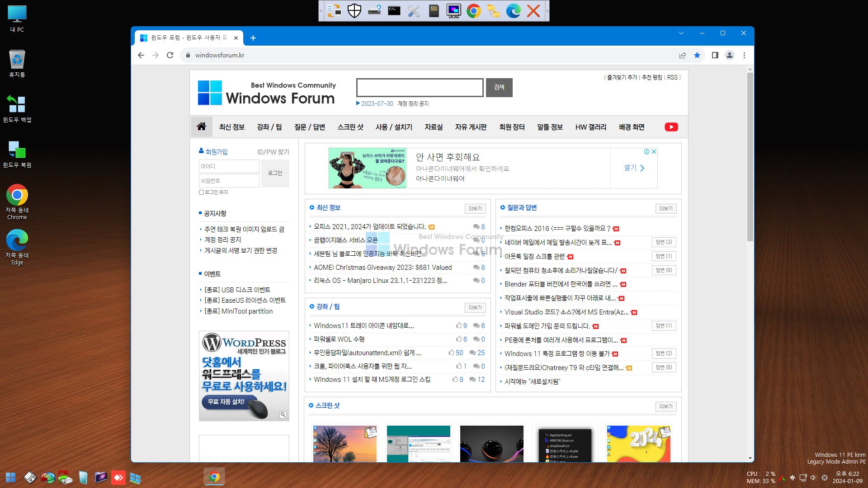Click the page vertical scrollbar
The width and height of the screenshot is (868, 488).
tap(750, 157)
